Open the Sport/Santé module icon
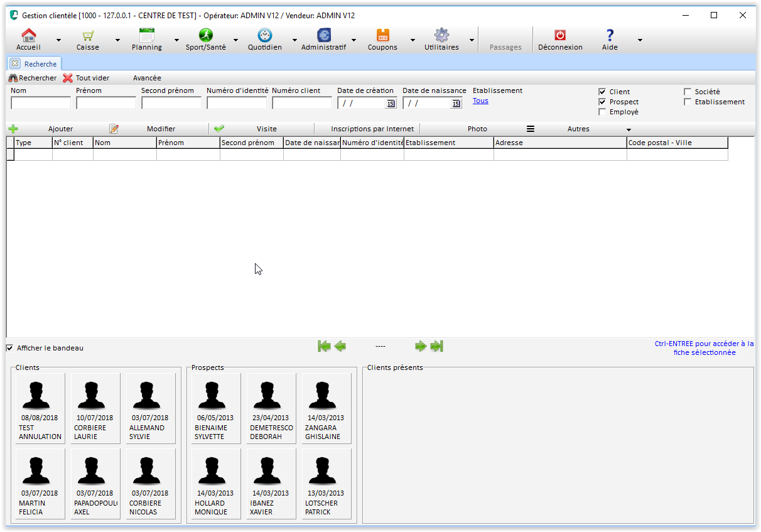This screenshot has height=532, width=761. [x=205, y=36]
